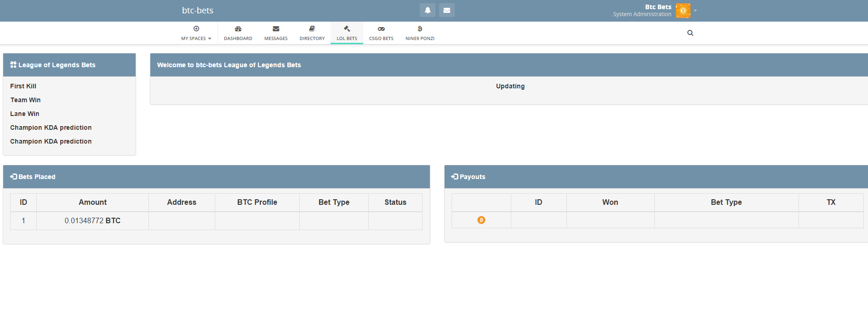This screenshot has height=324, width=868.
Task: Click the BTC Profile column header
Action: (257, 202)
